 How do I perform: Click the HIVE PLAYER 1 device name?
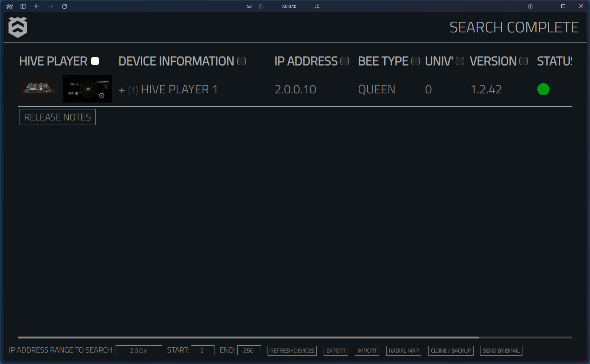point(179,89)
